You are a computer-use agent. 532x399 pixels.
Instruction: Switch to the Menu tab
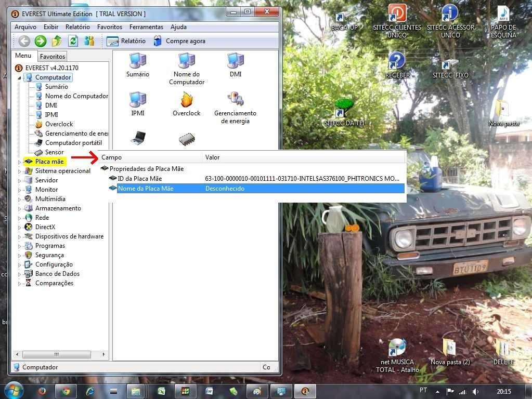pos(23,56)
